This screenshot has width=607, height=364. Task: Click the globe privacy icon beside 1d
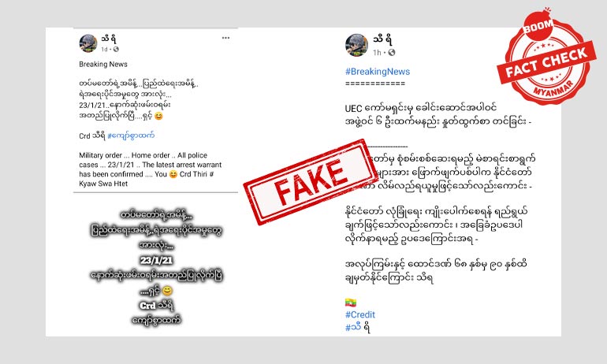click(x=116, y=49)
